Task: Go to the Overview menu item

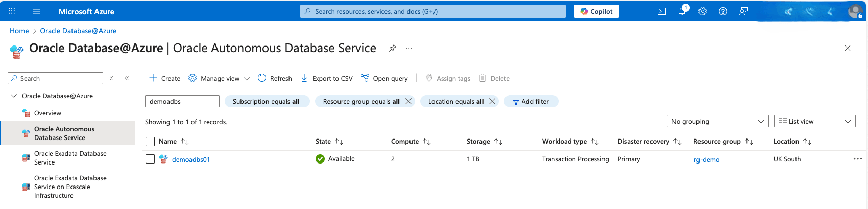Action: point(47,113)
